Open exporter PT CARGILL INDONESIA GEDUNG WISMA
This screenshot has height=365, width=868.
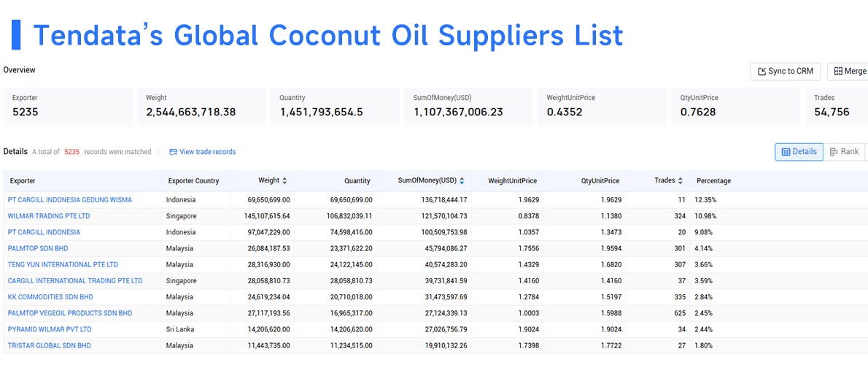tap(70, 200)
